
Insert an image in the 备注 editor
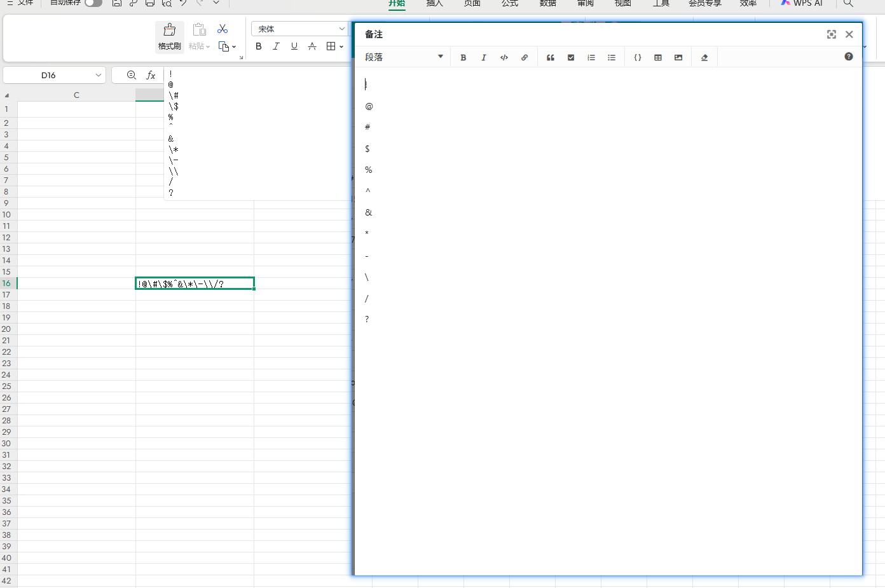(678, 57)
